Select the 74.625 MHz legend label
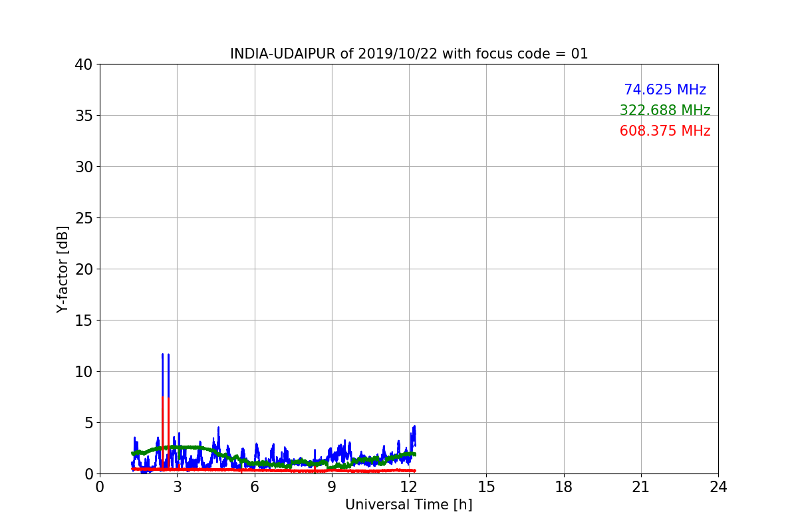The image size is (798, 532). 665,90
